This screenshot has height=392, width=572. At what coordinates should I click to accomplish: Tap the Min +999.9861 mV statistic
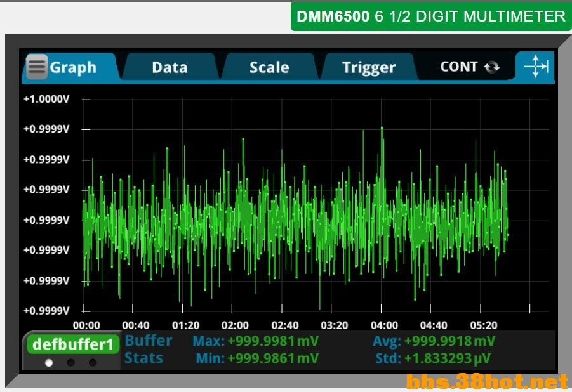tap(257, 358)
